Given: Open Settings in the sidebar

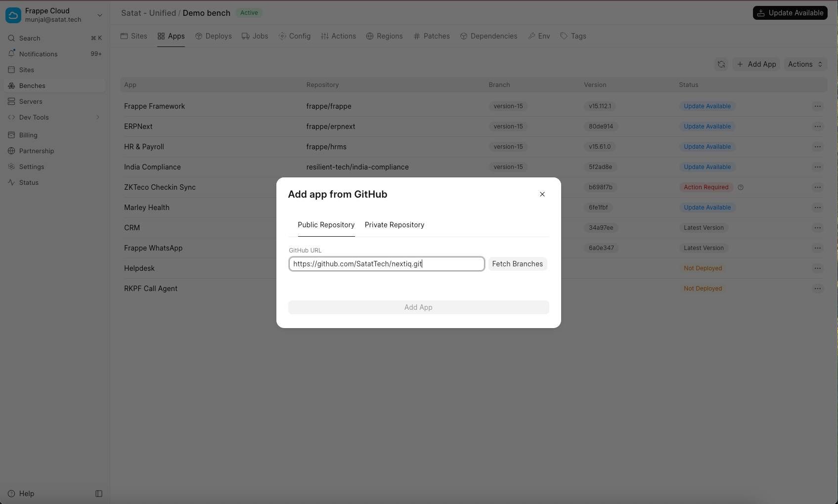Looking at the screenshot, I should click(54, 167).
